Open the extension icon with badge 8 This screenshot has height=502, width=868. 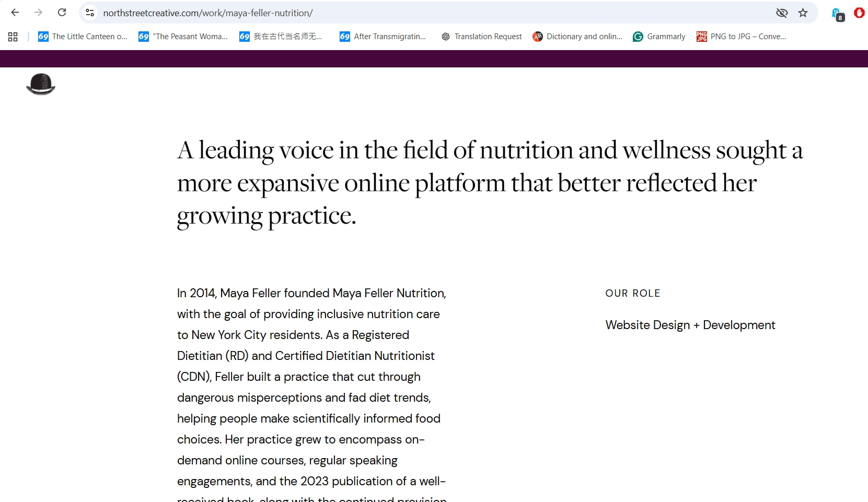click(x=837, y=14)
